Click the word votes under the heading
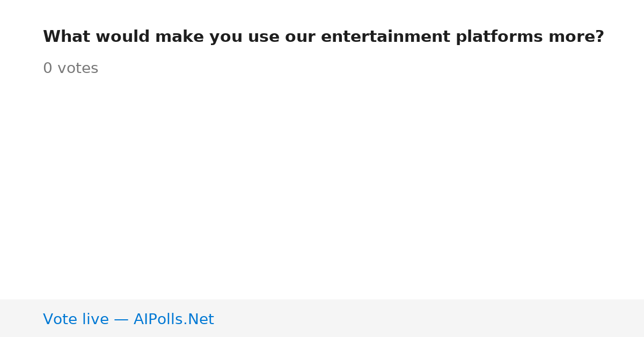 (x=78, y=69)
